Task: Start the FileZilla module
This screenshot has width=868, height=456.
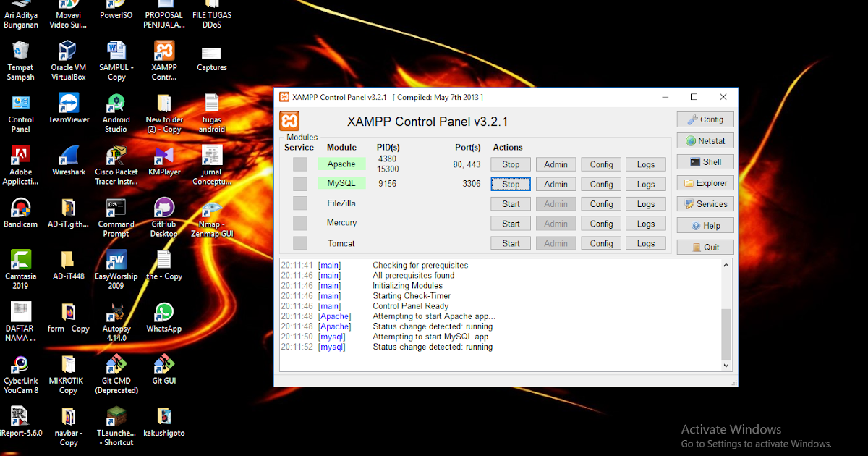Action: [x=510, y=203]
